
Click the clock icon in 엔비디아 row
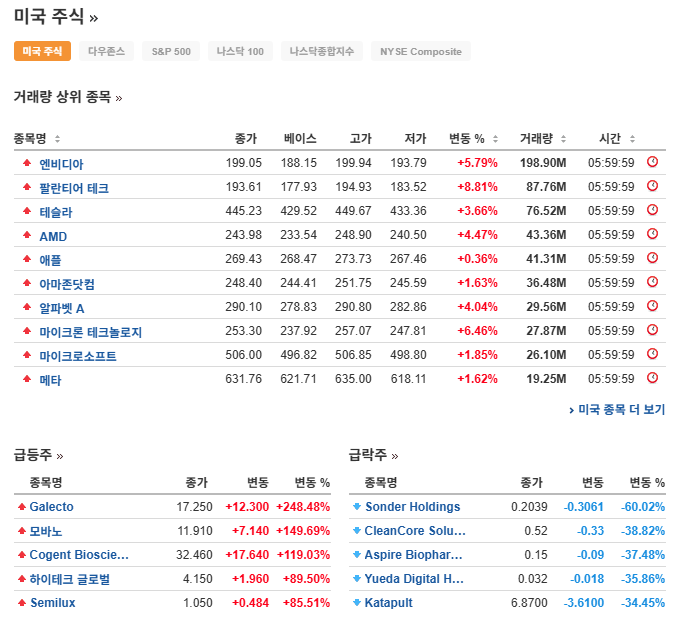pyautogui.click(x=652, y=162)
